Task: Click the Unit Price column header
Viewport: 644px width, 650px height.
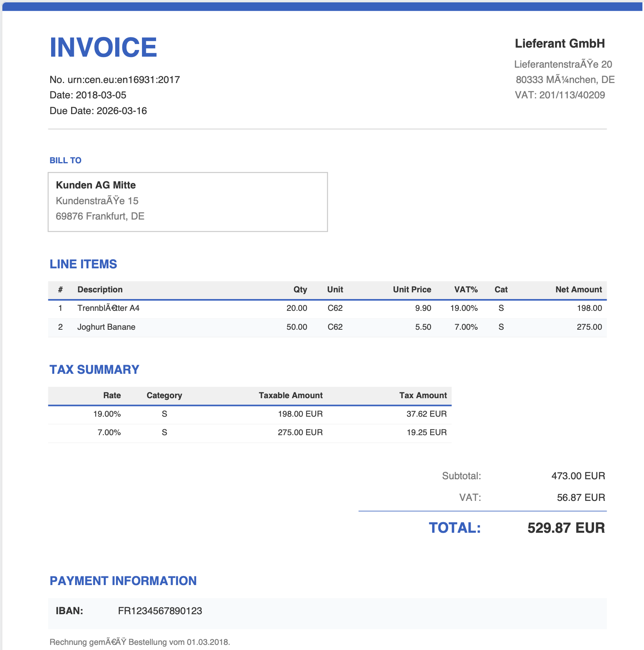Action: click(x=412, y=290)
